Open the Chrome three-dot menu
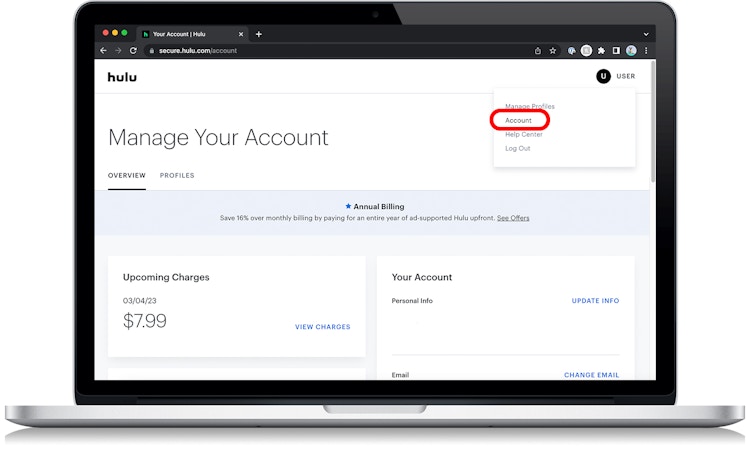The image size is (750, 454). click(x=646, y=51)
